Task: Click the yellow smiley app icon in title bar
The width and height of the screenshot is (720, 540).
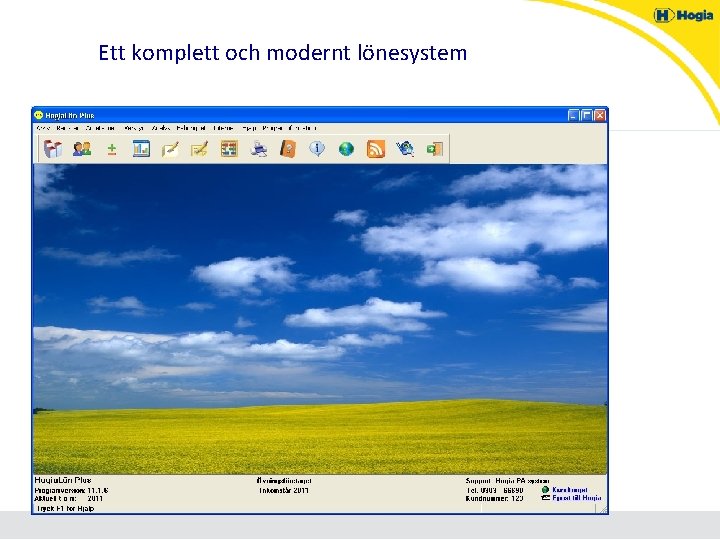Action: click(x=39, y=115)
